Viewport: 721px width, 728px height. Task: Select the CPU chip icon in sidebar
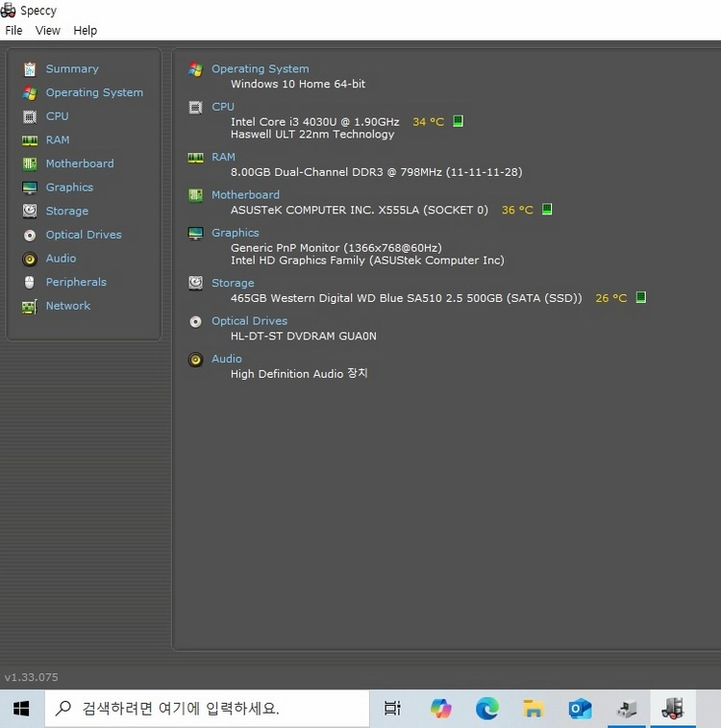[x=30, y=116]
